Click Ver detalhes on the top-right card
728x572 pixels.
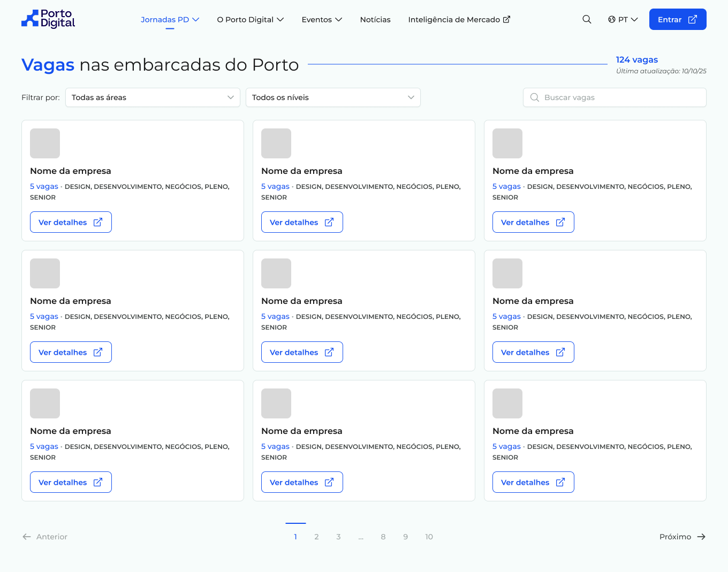click(x=533, y=222)
